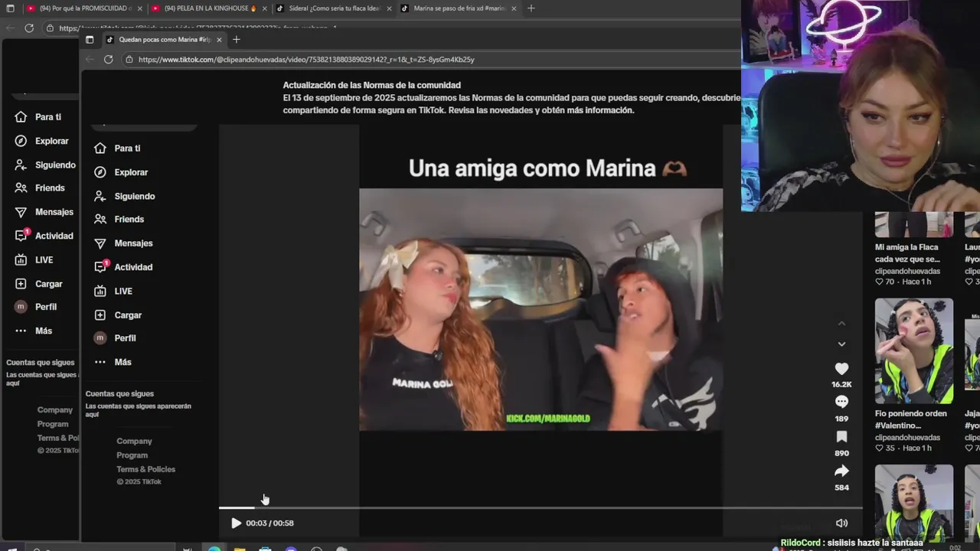980x551 pixels.
Task: Switch to PELEA EN LA KINGHOUSE tab
Action: click(x=210, y=8)
